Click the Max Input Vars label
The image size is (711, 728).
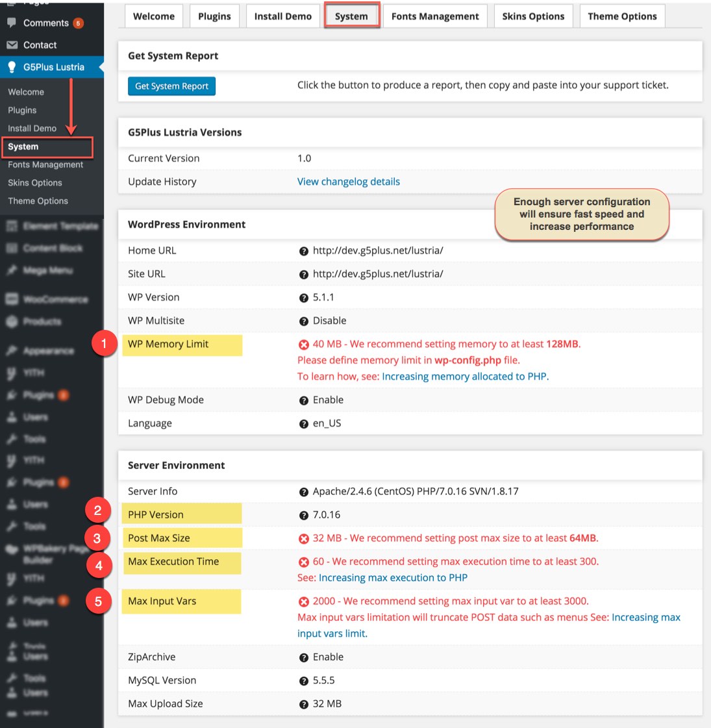(162, 601)
